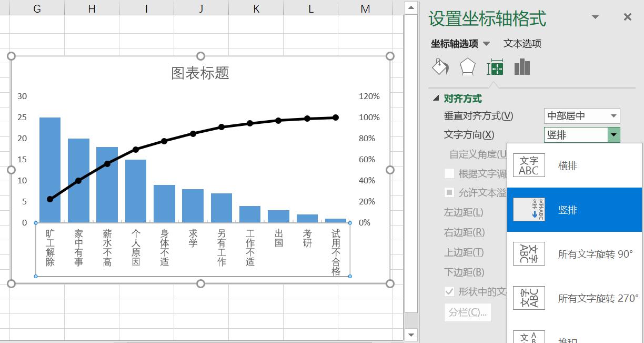Image resolution: width=644 pixels, height=343 pixels.
Task: Click the rotate 270° preview icon
Action: tap(529, 298)
